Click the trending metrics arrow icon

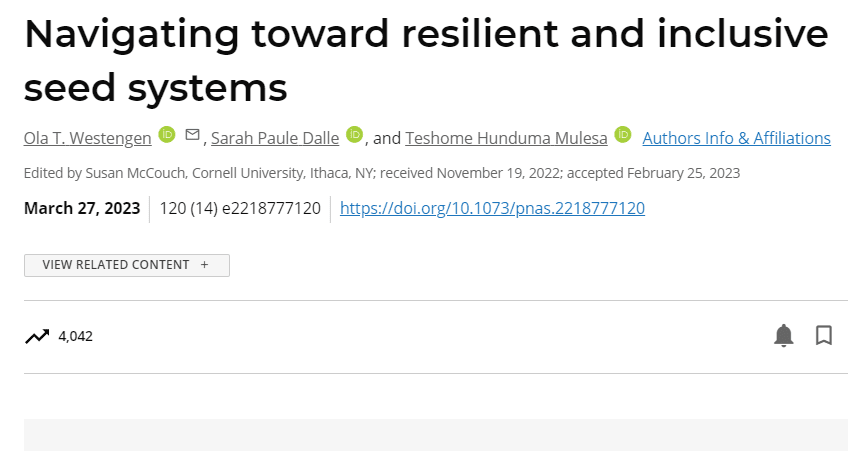pos(37,336)
